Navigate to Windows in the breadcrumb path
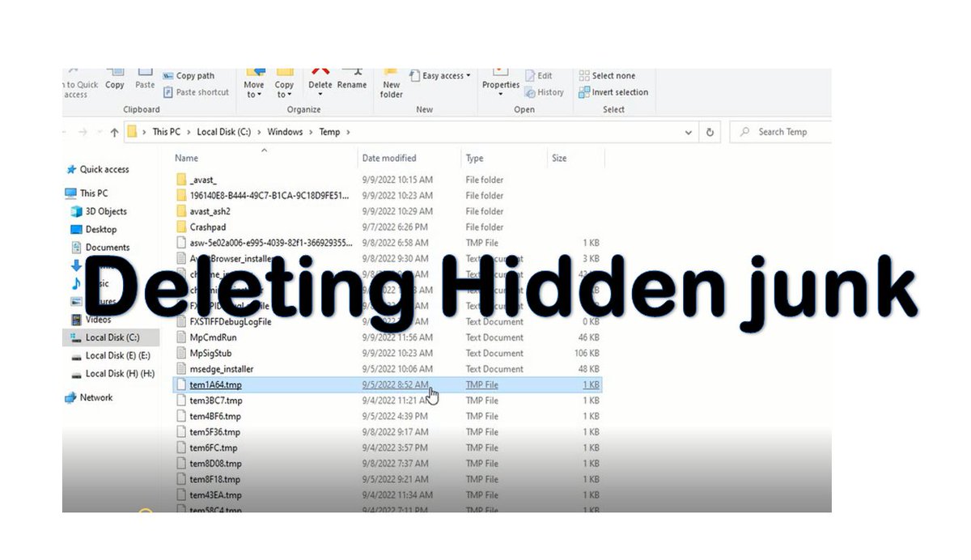The width and height of the screenshot is (971, 560). pos(285,131)
